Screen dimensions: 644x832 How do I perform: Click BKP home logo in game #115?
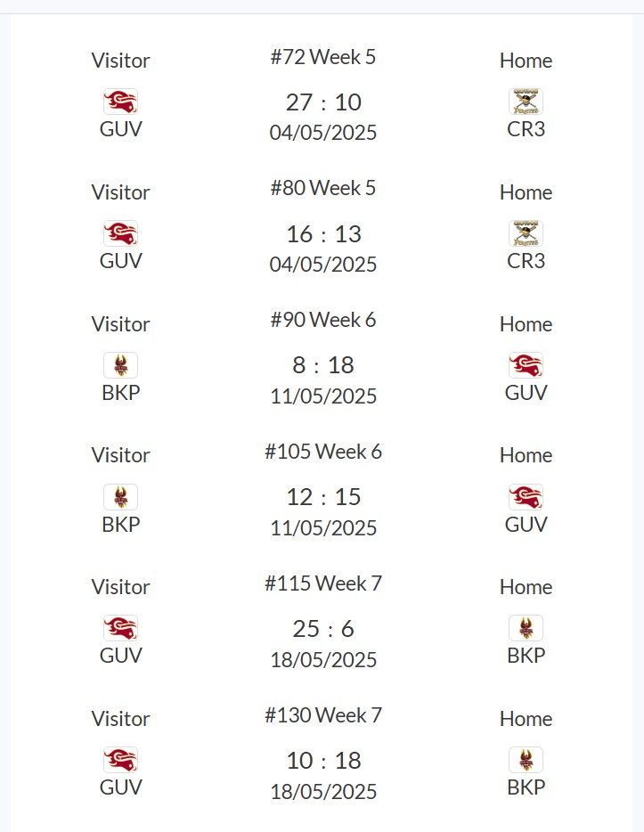click(526, 628)
